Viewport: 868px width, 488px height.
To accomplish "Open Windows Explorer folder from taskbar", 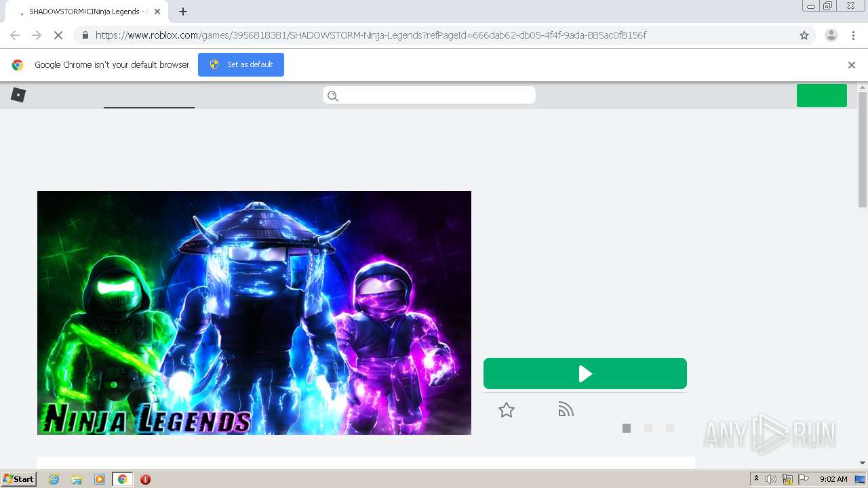I will 77,479.
